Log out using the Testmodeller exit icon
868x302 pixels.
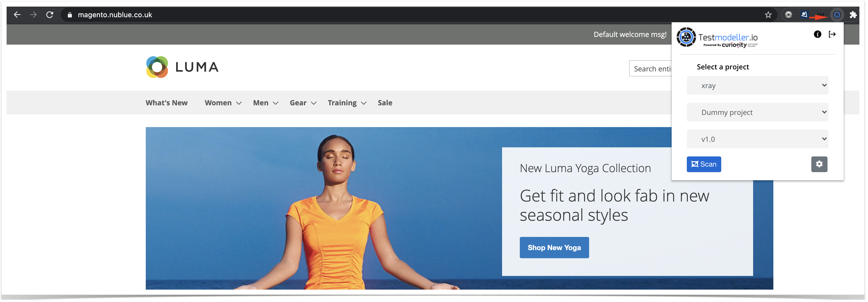tap(832, 34)
